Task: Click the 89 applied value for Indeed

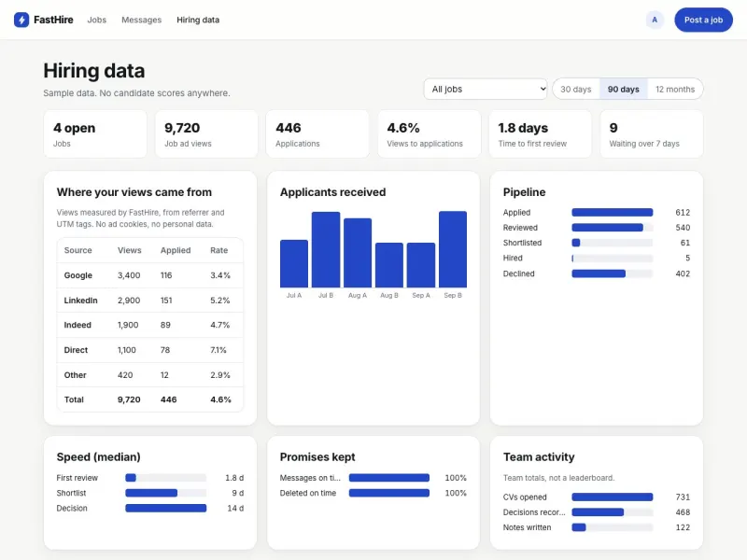Action: (x=165, y=325)
